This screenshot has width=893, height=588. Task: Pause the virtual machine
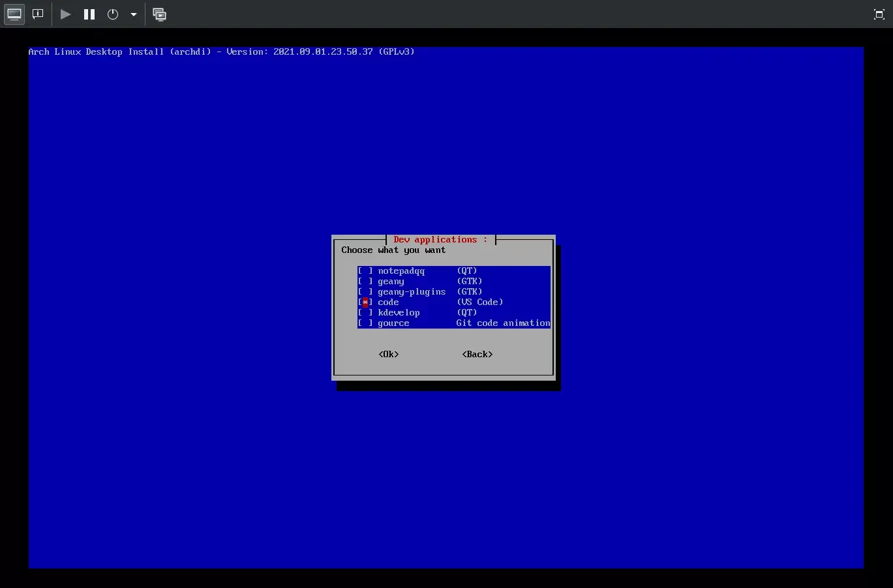(89, 14)
